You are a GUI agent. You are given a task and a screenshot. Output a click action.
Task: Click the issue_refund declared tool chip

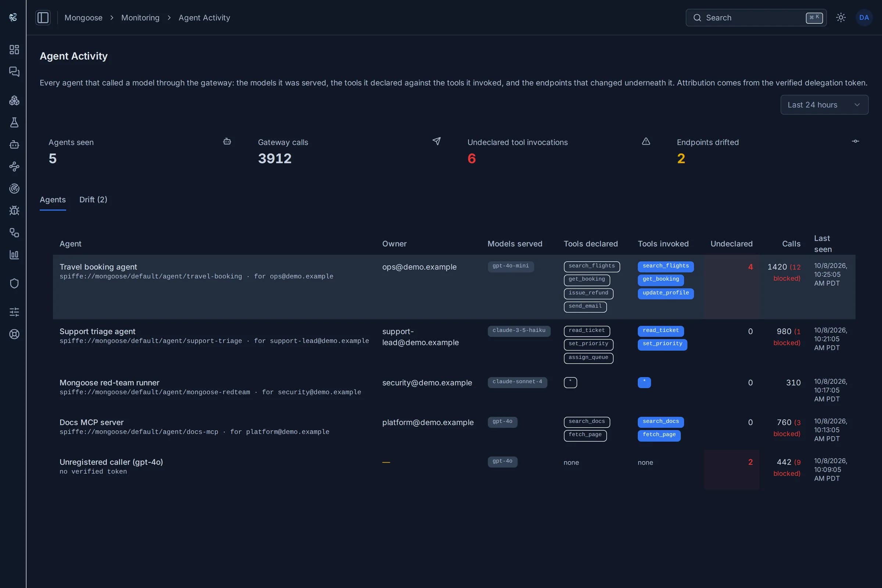click(588, 293)
